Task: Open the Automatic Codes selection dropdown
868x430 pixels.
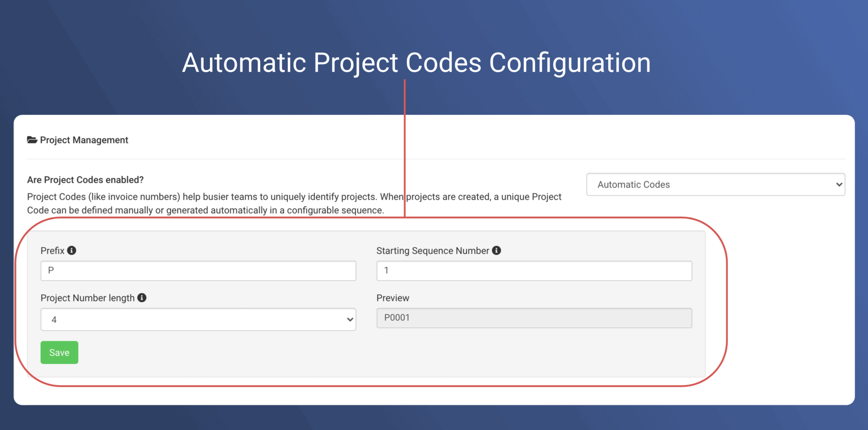Action: click(x=715, y=184)
